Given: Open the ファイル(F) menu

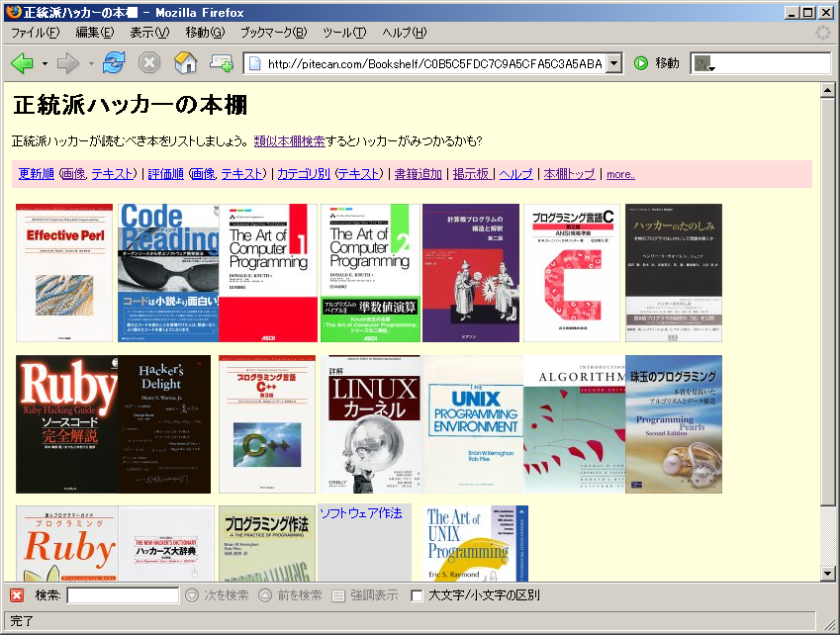Looking at the screenshot, I should coord(36,33).
